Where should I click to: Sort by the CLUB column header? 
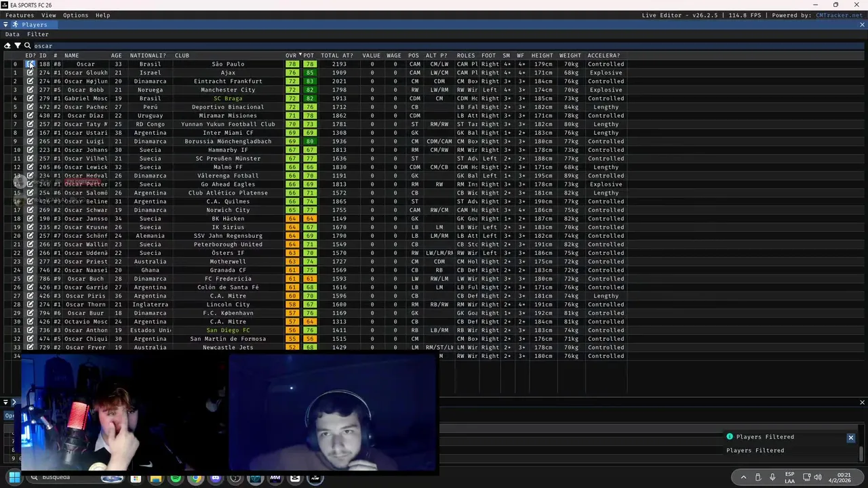[182, 56]
